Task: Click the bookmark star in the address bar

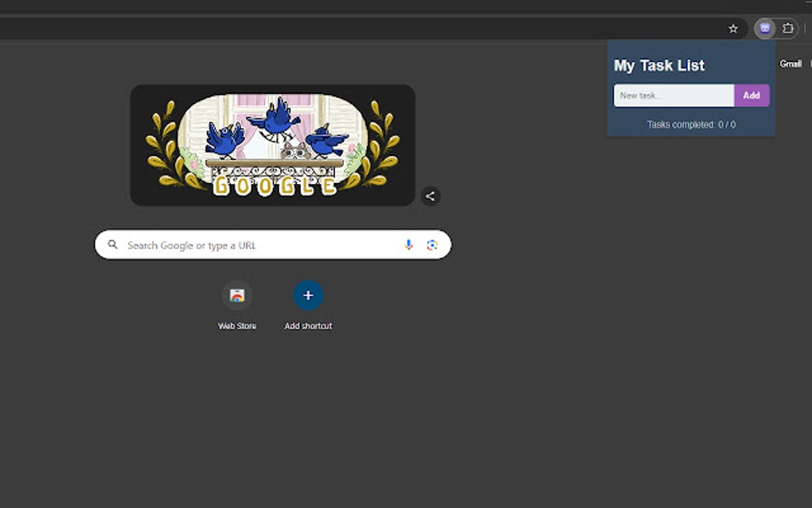Action: point(732,28)
